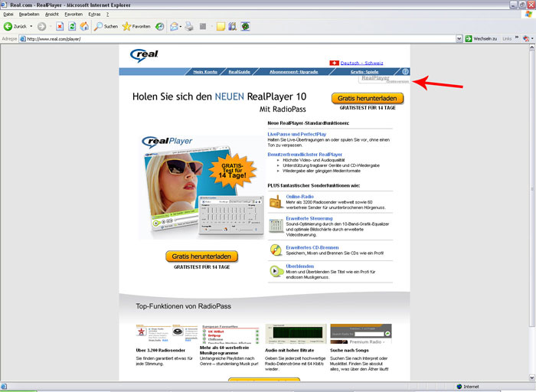The height and width of the screenshot is (392, 536).
Task: Open the Online-Radio link
Action: coord(300,197)
